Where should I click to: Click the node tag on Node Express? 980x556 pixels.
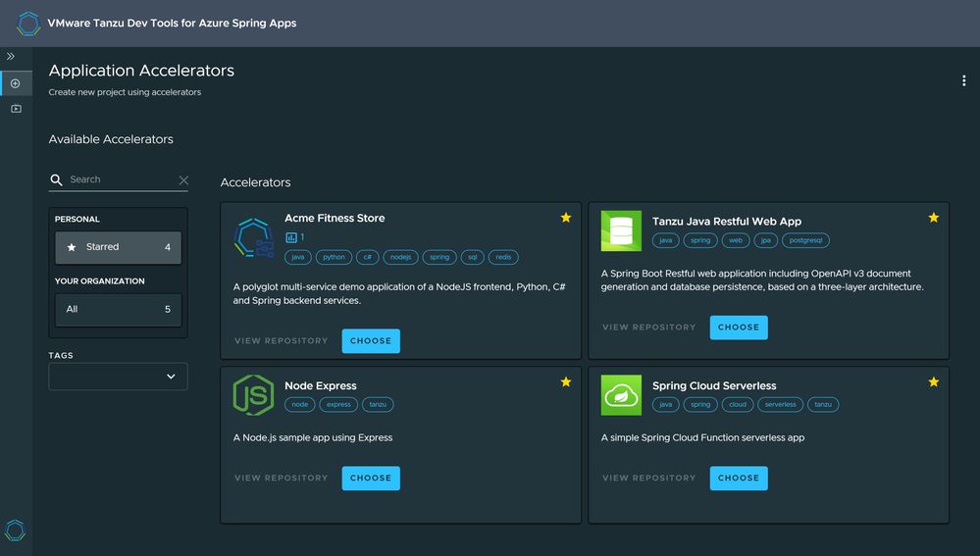(x=300, y=405)
